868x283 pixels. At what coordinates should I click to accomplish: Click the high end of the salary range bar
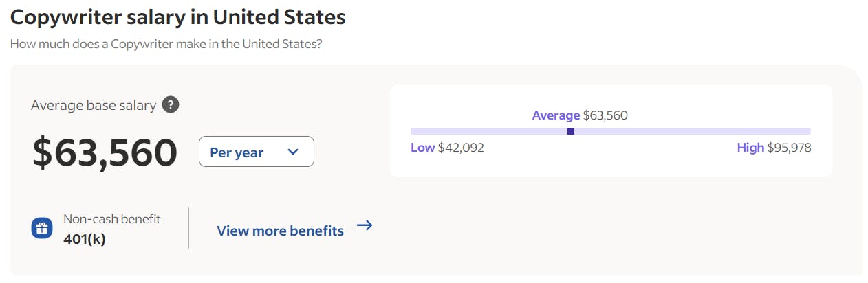807,131
